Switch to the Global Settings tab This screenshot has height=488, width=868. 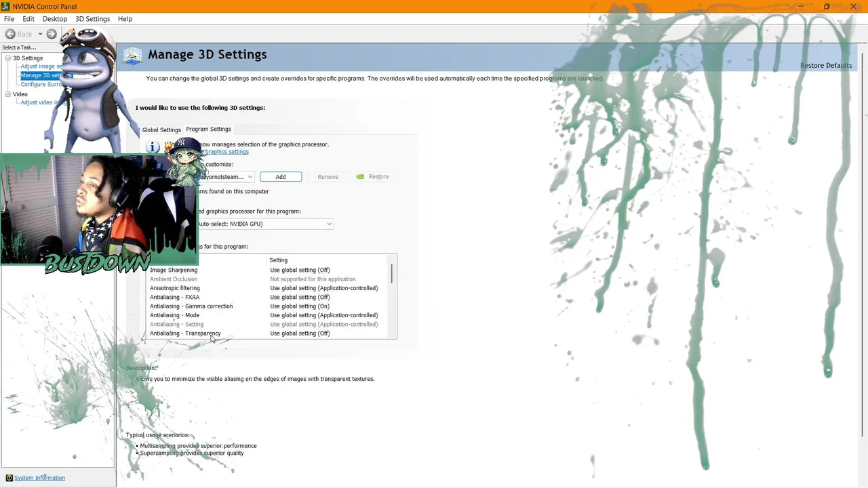coord(161,129)
